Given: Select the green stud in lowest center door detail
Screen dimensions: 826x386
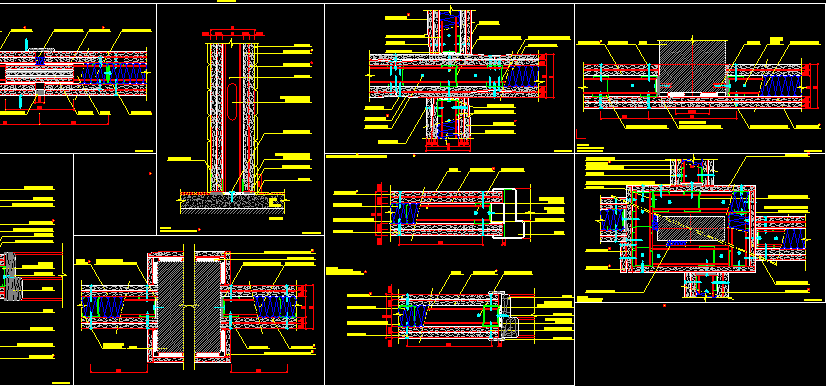Looking at the screenshot, I should pos(491,315).
